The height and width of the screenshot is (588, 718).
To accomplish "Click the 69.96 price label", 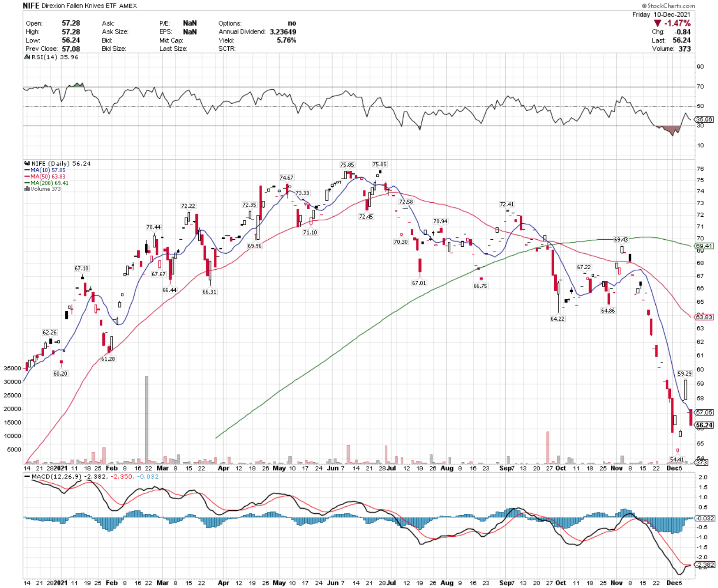I will pos(254,246).
